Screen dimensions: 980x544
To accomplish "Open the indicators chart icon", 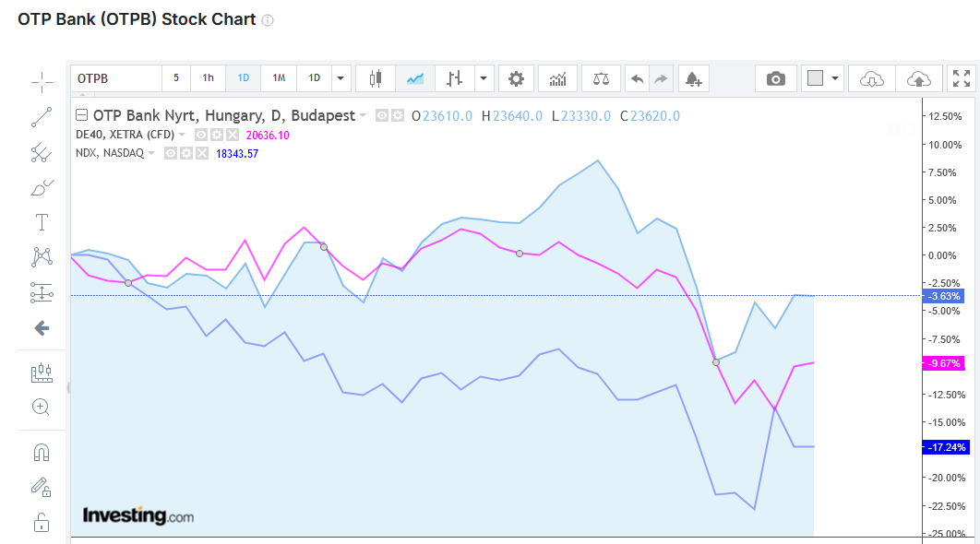I will point(557,78).
